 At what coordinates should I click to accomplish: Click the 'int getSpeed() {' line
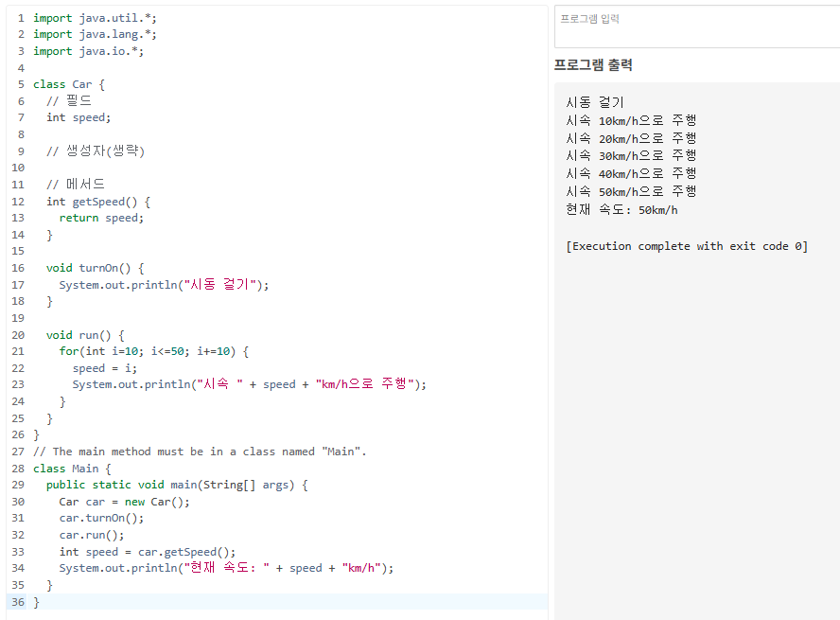[x=98, y=202]
